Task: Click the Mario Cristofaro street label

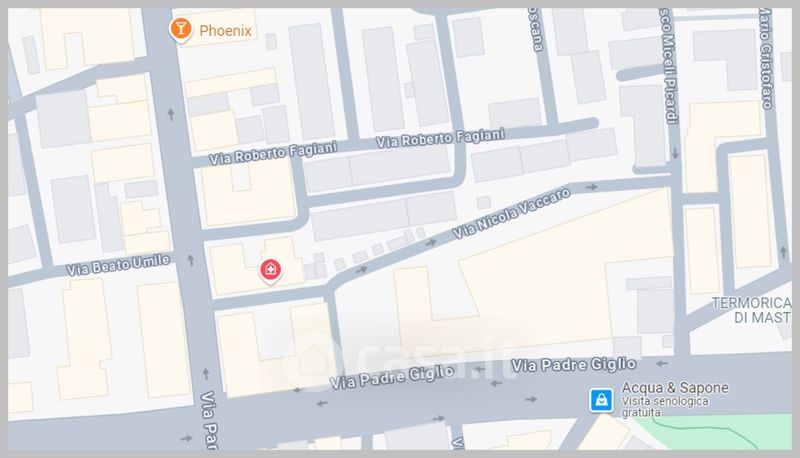Action: 765,59
